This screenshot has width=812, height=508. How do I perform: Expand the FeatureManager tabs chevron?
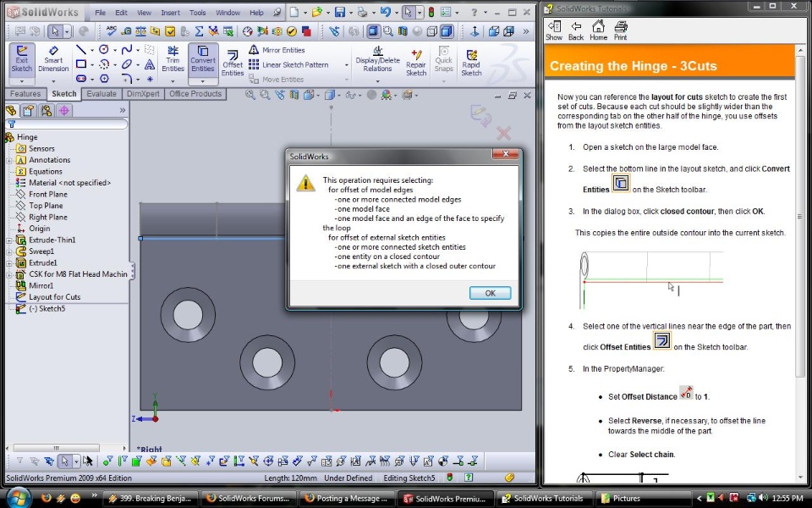click(x=122, y=110)
